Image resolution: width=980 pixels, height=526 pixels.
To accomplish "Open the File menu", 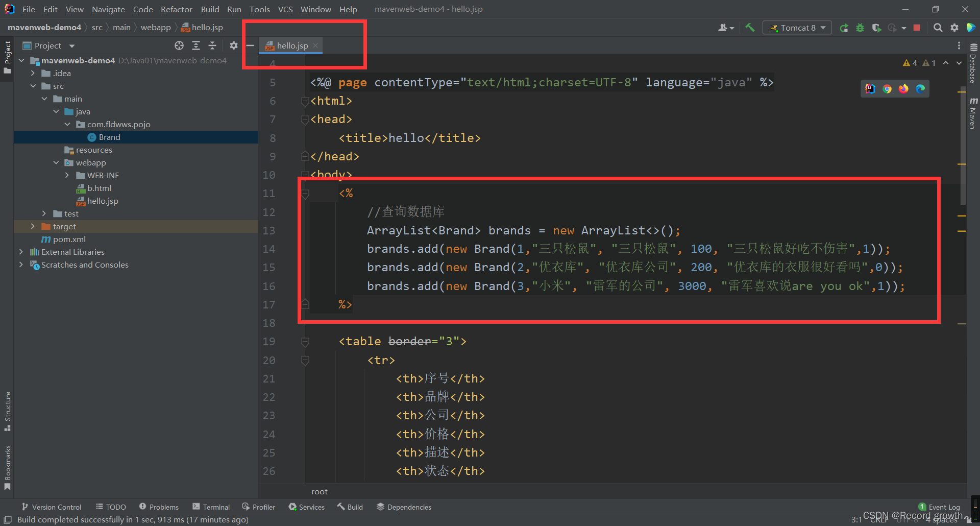I will point(29,9).
